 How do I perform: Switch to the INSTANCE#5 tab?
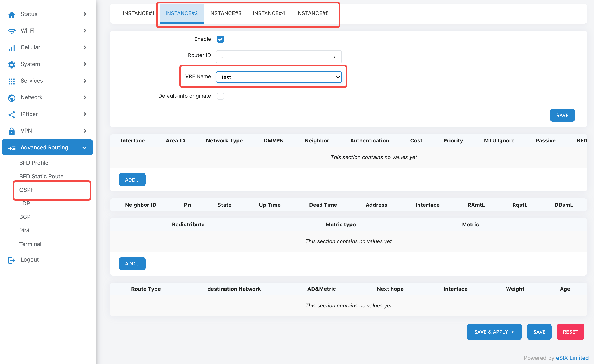312,13
